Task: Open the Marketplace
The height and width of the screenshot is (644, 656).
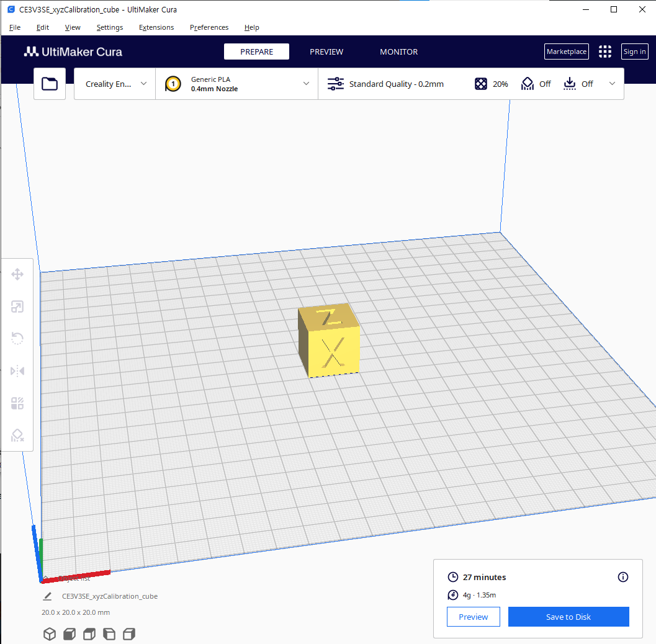Action: pos(567,51)
